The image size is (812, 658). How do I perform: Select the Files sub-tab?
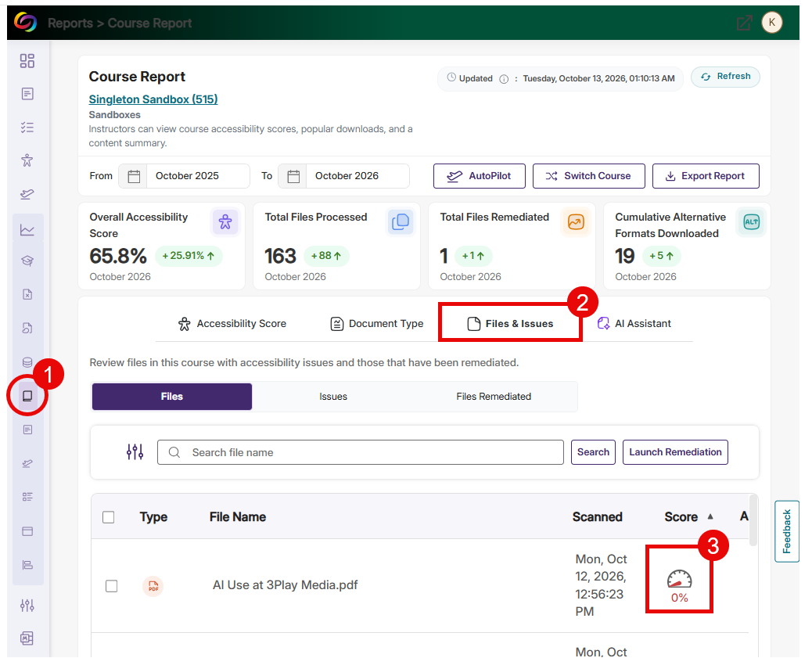[172, 397]
